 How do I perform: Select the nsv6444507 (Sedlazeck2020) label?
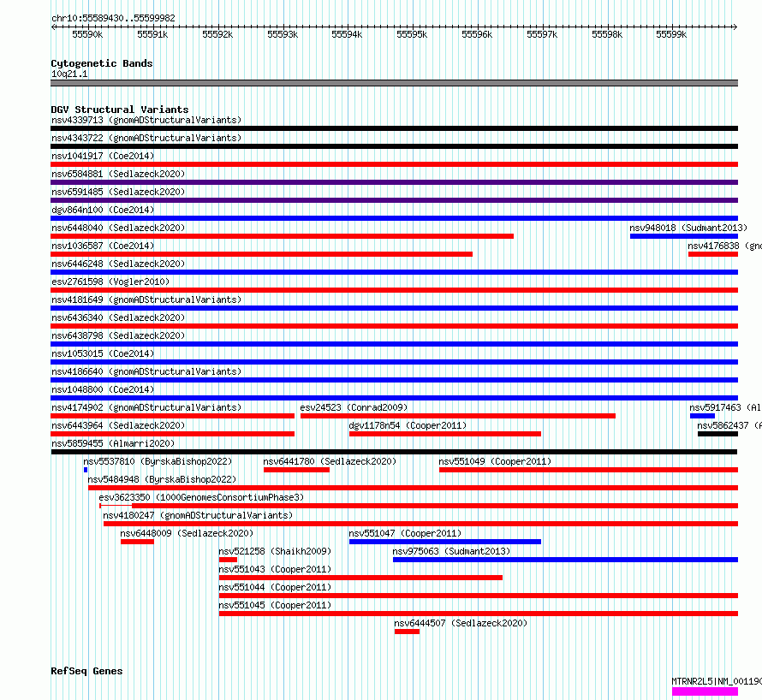coord(461,623)
